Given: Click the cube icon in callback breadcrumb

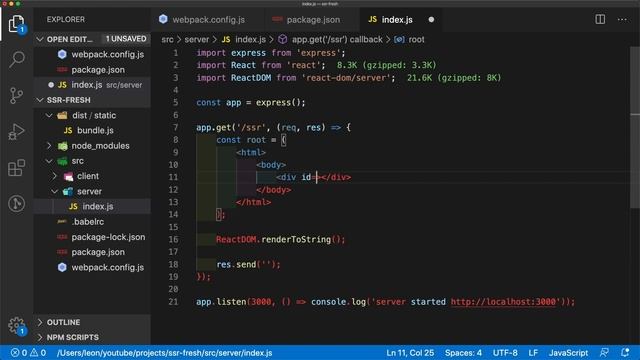Looking at the screenshot, I should [282, 40].
